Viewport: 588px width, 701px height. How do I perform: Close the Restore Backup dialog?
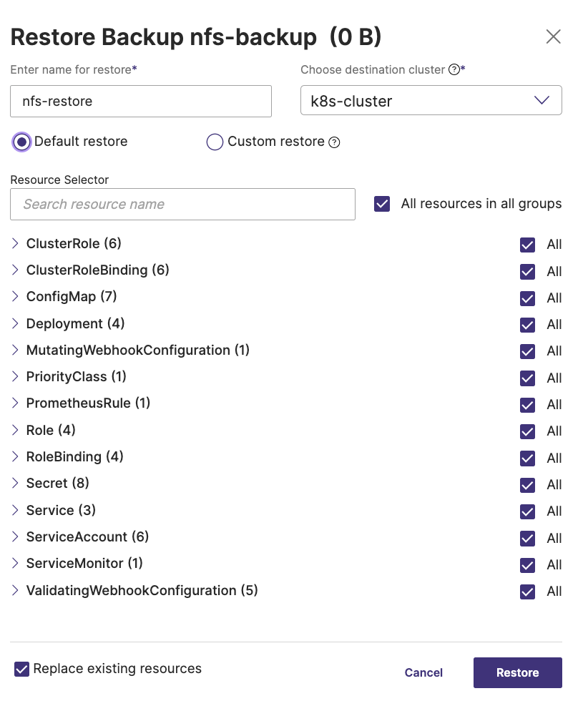click(553, 37)
